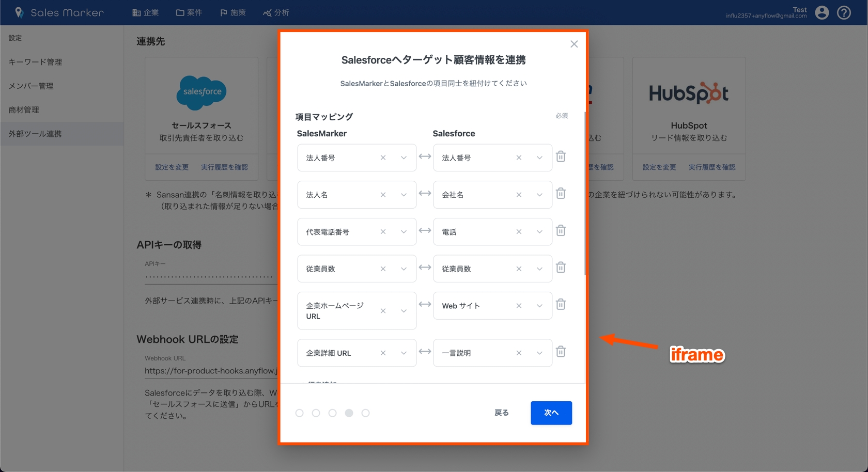Clear the Salesforce 電話 field selection
This screenshot has width=868, height=472.
[x=519, y=232]
